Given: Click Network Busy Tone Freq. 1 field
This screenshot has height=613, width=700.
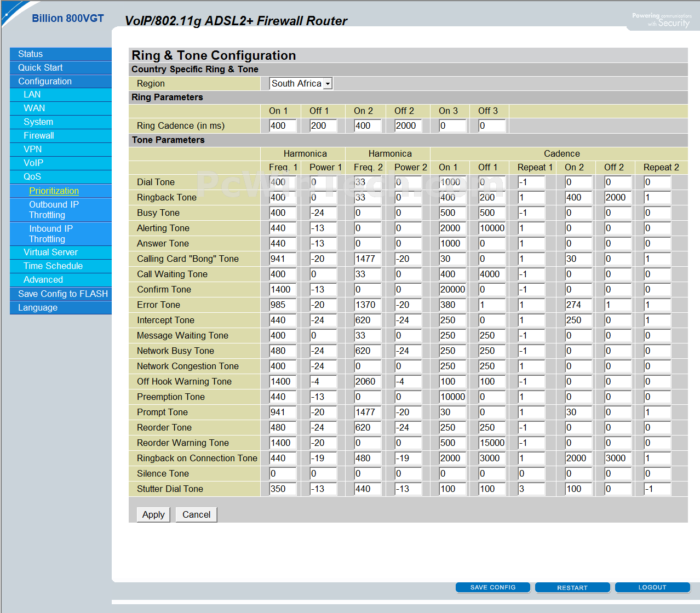Looking at the screenshot, I should 283,351.
